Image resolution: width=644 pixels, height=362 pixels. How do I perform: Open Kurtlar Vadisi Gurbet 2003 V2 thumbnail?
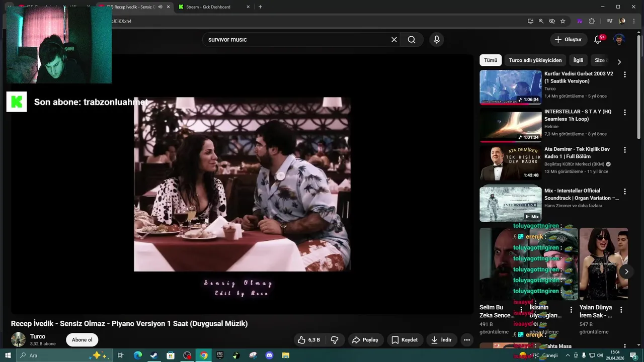[x=510, y=87]
